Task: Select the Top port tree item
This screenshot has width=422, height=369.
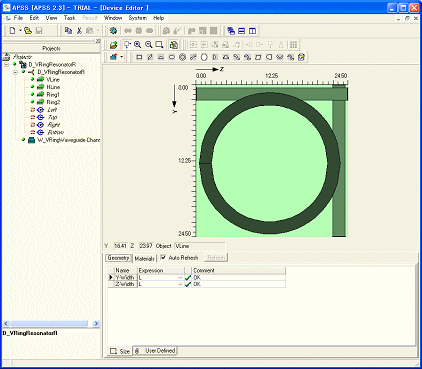Action: 52,117
